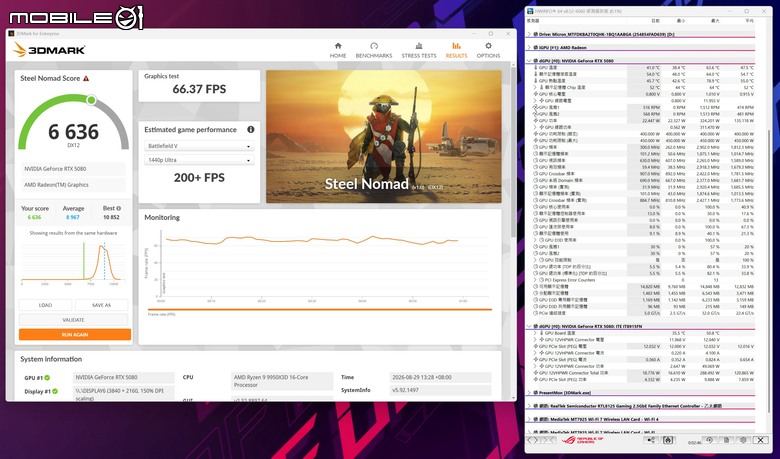Open HWiNFO sensor settings gear icon
The width and height of the screenshot is (780, 459).
click(x=743, y=440)
